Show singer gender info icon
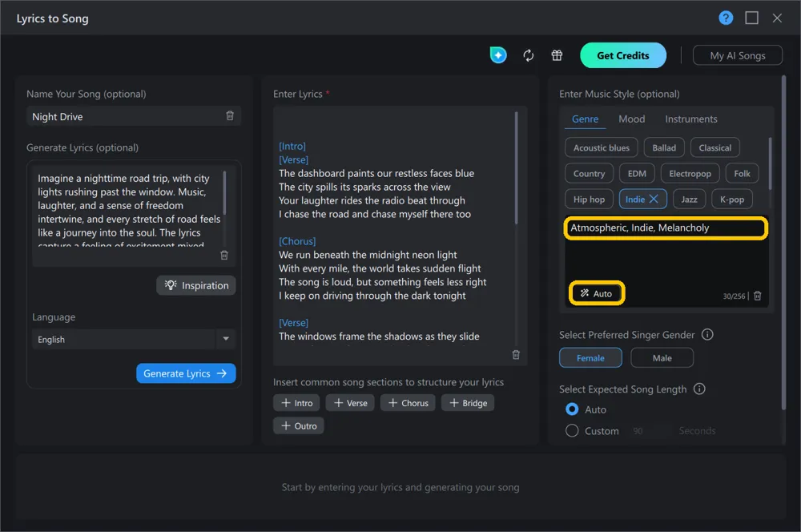 pyautogui.click(x=707, y=335)
